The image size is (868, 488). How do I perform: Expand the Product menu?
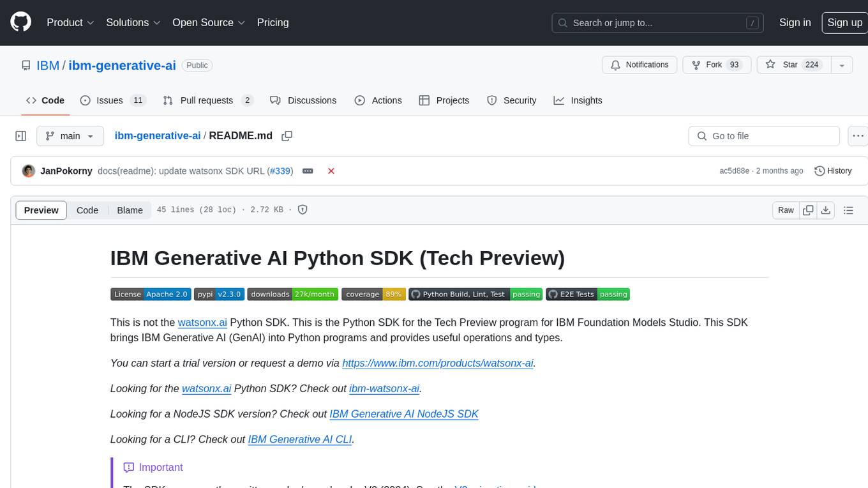click(71, 22)
